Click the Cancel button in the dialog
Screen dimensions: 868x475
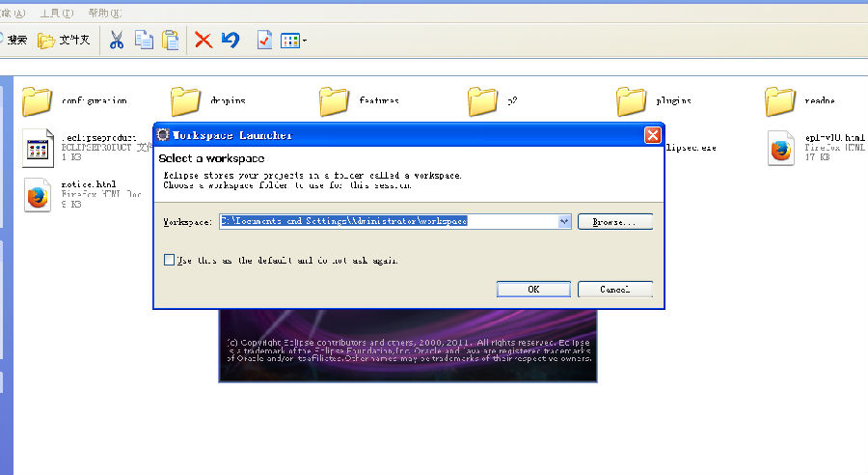[x=615, y=290]
